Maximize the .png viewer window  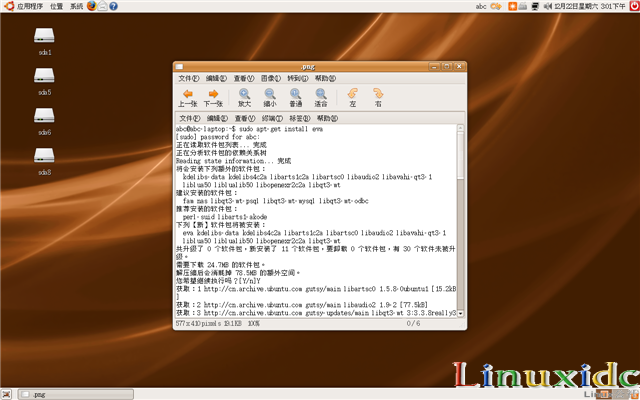[x=447, y=66]
